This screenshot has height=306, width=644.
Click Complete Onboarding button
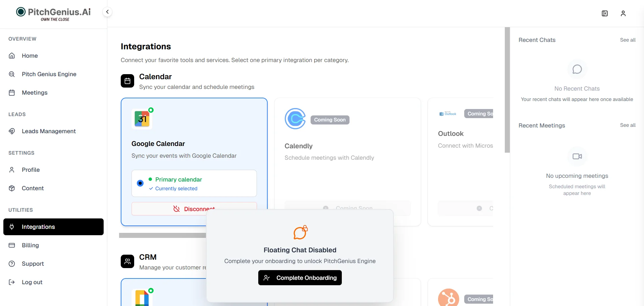(x=300, y=278)
